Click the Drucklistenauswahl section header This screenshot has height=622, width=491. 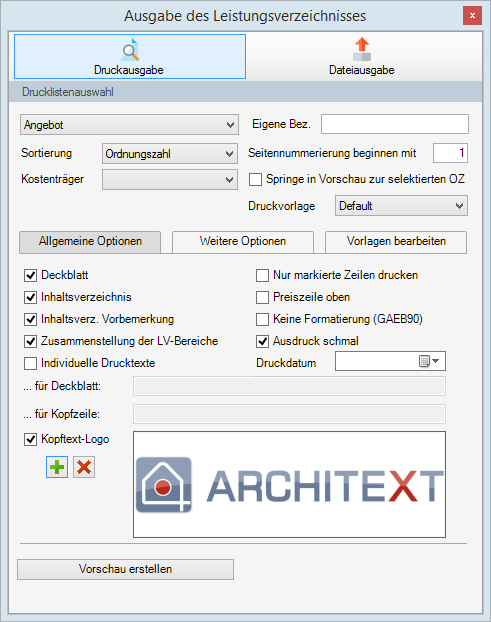coord(246,92)
